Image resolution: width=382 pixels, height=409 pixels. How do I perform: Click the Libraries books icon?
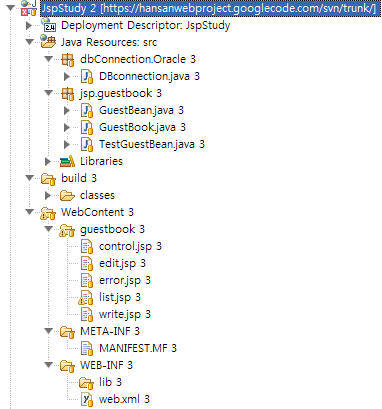(67, 161)
